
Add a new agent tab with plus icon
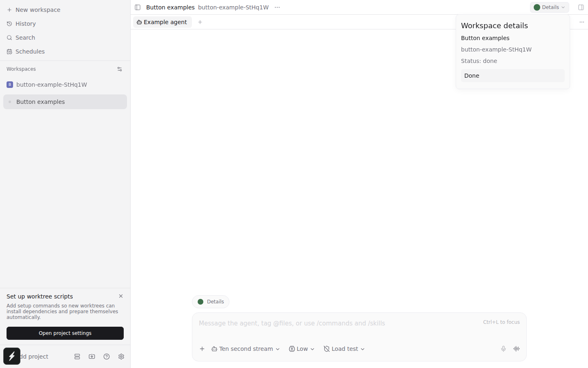point(200,22)
